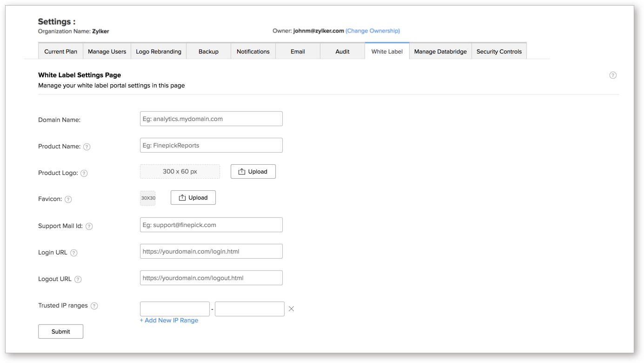Open the Support Mail Id help icon
The image size is (644, 363).
point(89,226)
